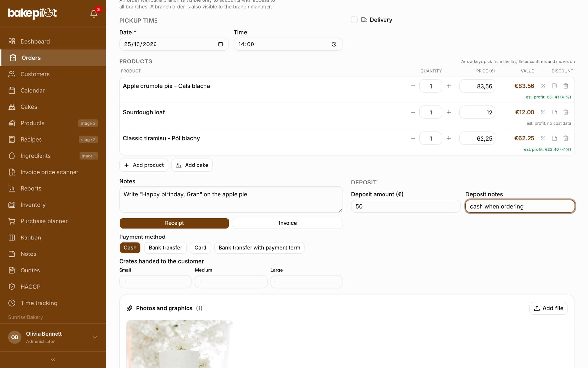Open the Calendar section

[x=53, y=90]
